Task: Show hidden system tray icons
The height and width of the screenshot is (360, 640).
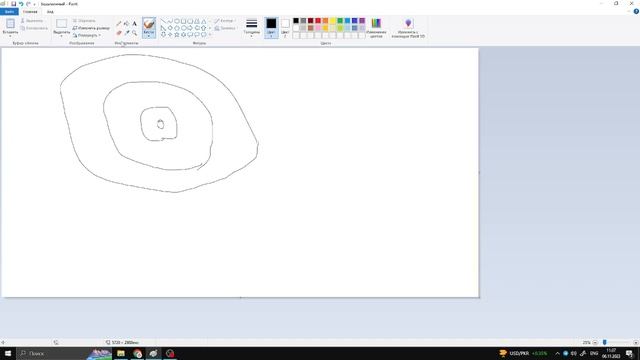Action: [558, 353]
